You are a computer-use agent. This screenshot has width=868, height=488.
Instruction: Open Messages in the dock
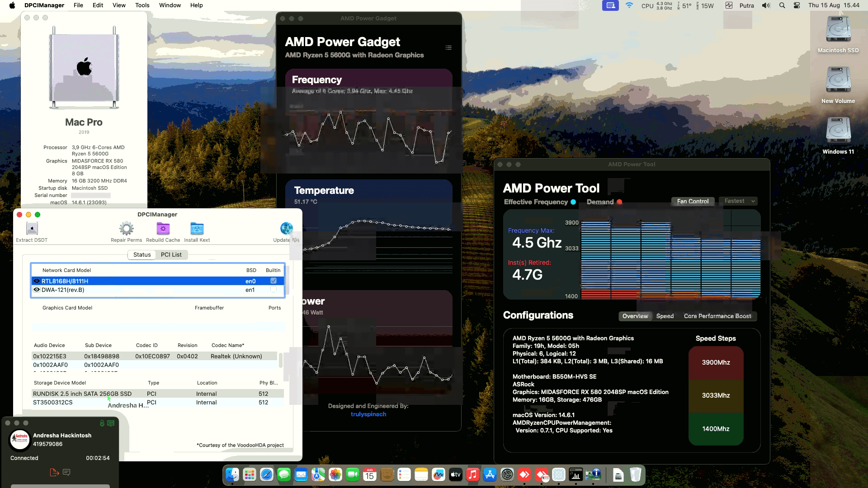pyautogui.click(x=284, y=474)
